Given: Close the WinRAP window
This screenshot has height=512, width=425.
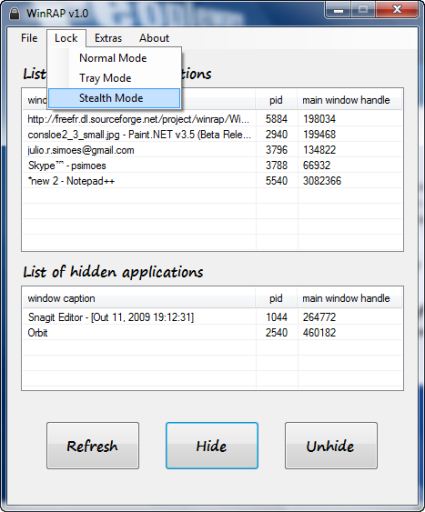Looking at the screenshot, I should pos(396,10).
